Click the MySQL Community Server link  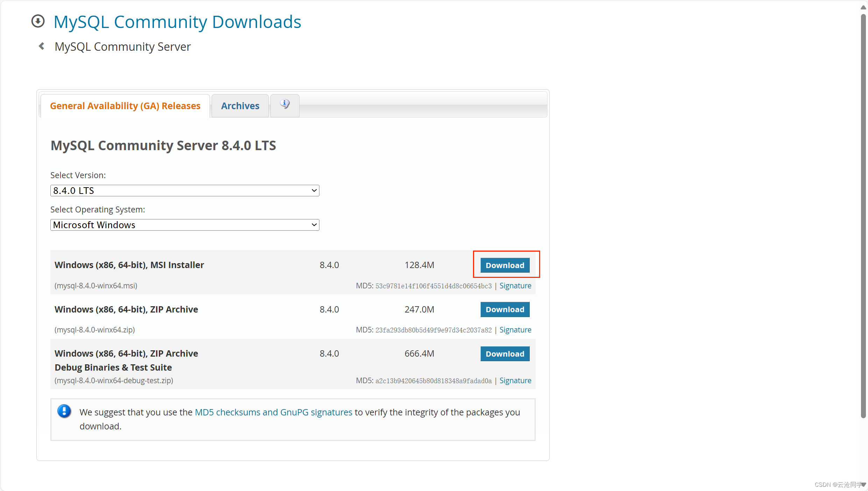tap(122, 46)
